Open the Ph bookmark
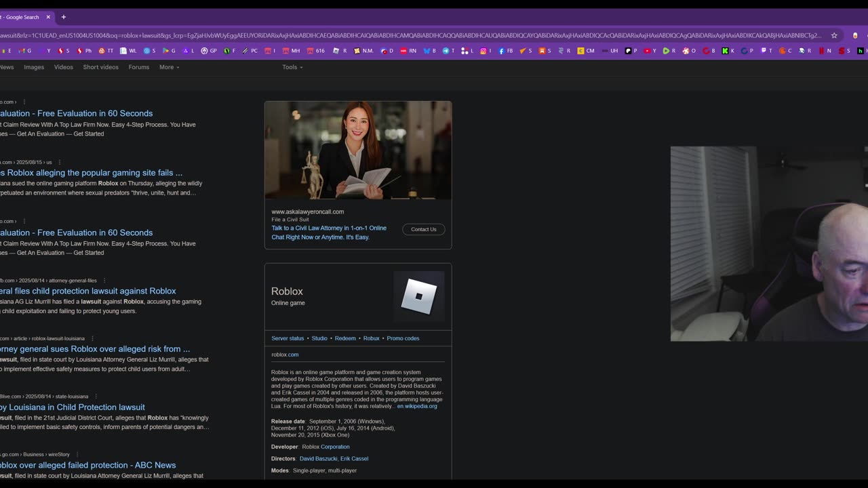 point(84,51)
